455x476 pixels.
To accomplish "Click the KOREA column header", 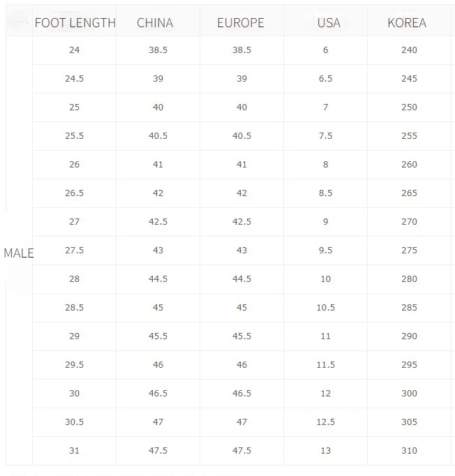I will click(407, 23).
